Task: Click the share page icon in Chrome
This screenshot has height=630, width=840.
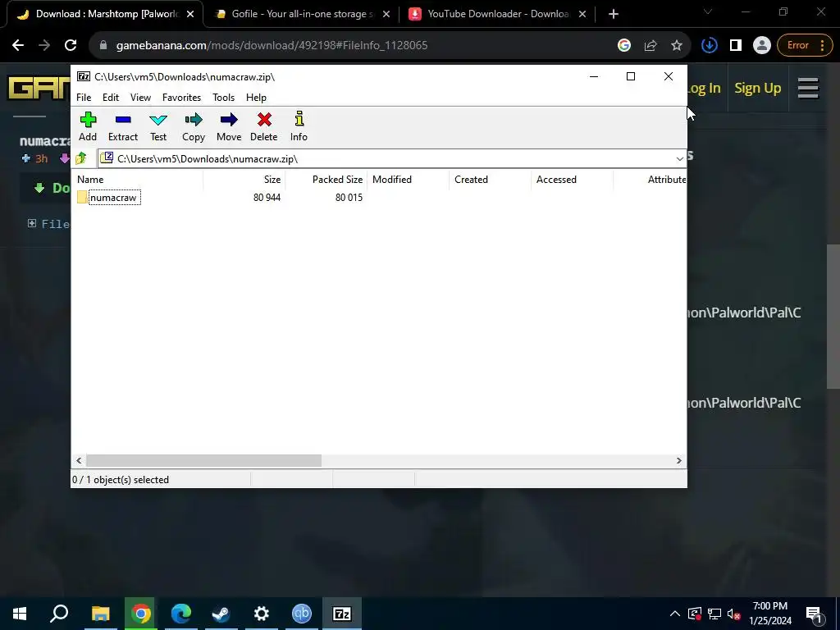Action: pyautogui.click(x=651, y=45)
